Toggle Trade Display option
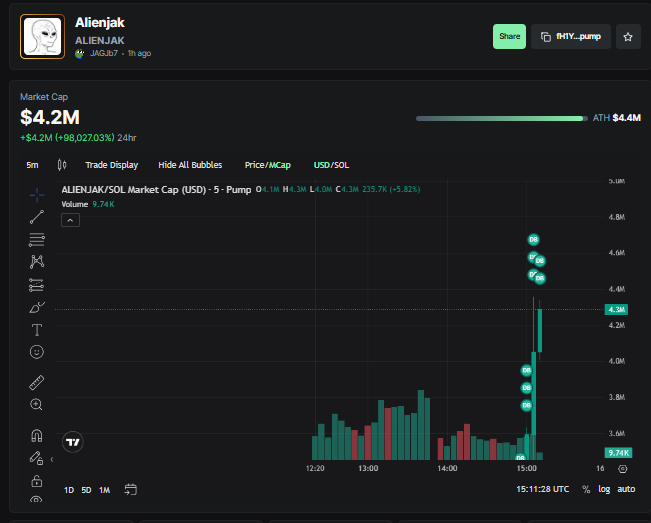651x523 pixels. pyautogui.click(x=112, y=165)
